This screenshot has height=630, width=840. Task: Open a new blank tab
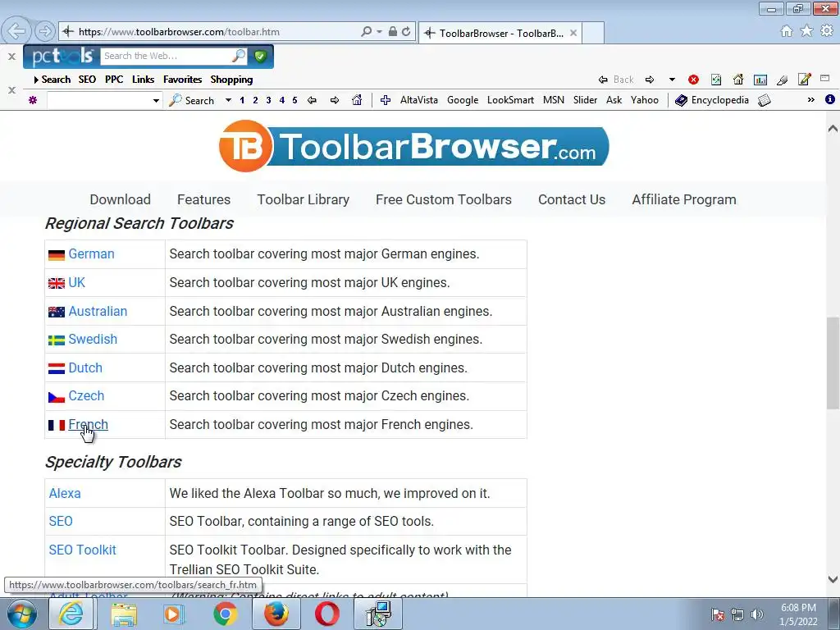[x=593, y=33]
